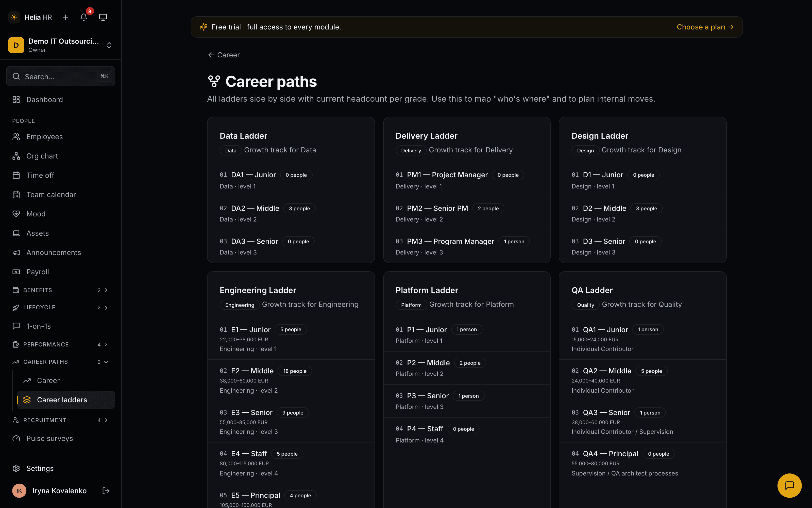
Task: Click the QA Ladder card title
Action: (592, 290)
